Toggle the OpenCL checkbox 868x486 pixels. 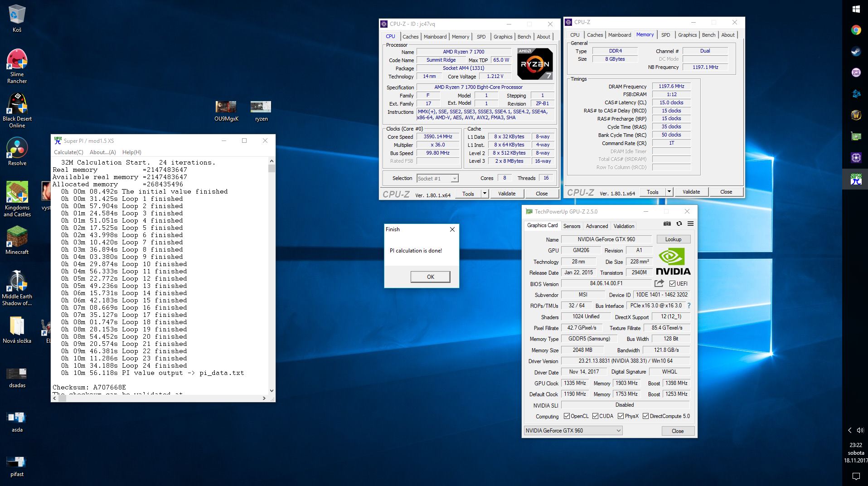[567, 416]
